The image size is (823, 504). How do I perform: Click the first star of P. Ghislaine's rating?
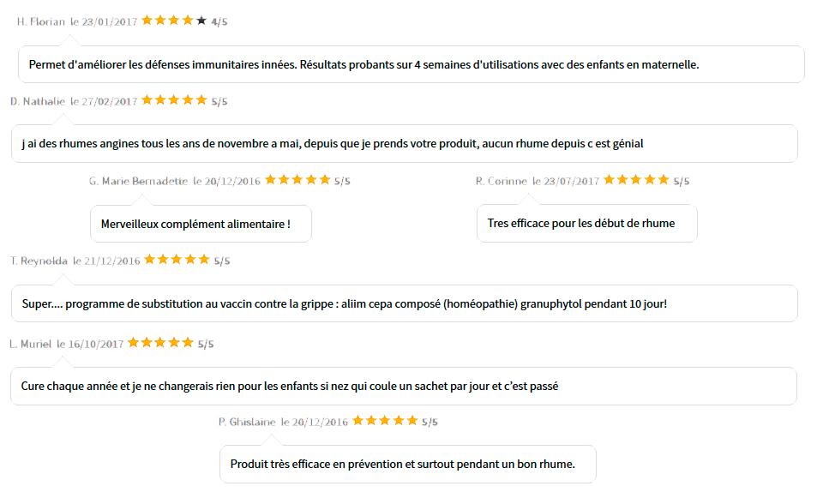tap(358, 420)
